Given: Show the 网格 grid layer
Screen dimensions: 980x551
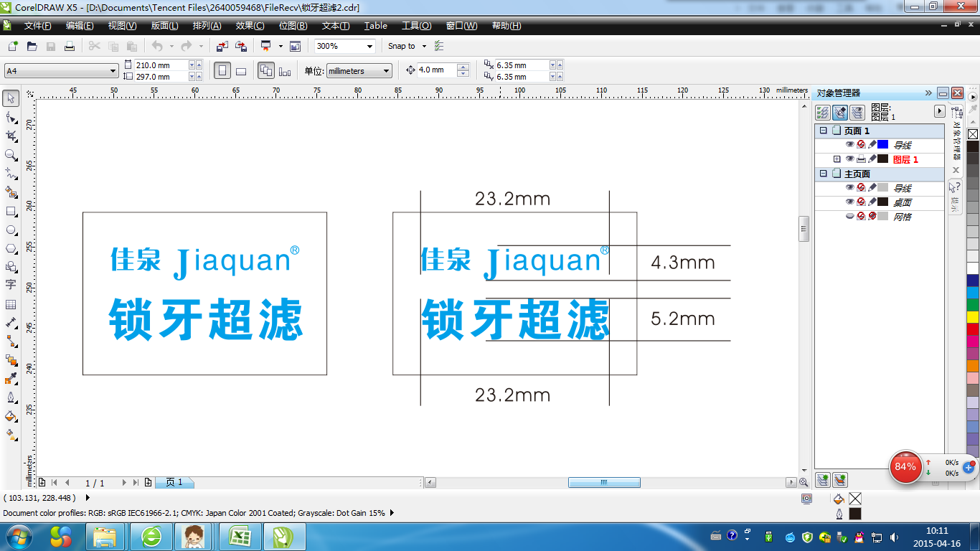Looking at the screenshot, I should pyautogui.click(x=850, y=217).
